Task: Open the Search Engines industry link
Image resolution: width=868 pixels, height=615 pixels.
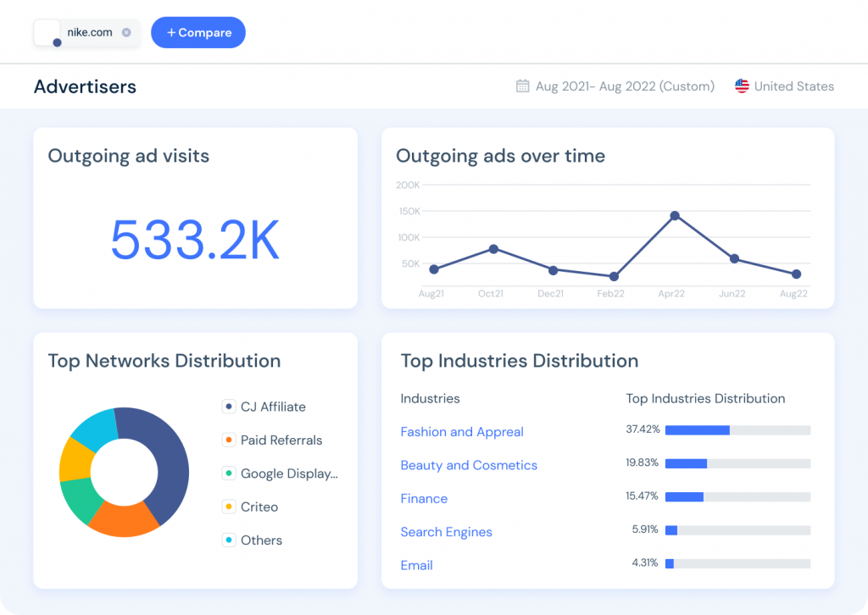Action: (x=446, y=532)
